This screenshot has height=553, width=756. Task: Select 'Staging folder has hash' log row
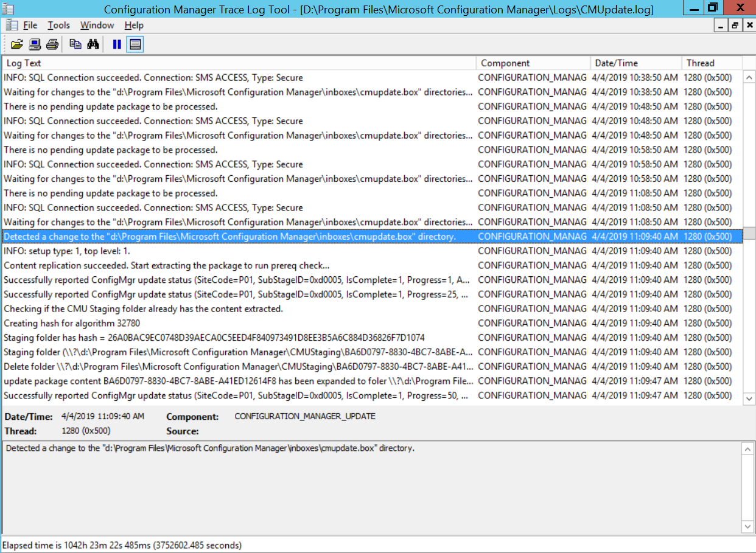click(x=373, y=338)
